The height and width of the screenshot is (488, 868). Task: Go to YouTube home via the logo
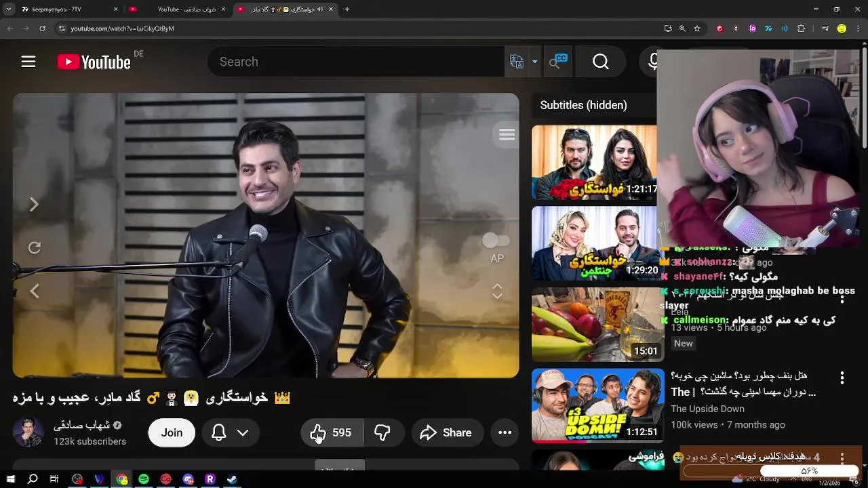click(94, 62)
